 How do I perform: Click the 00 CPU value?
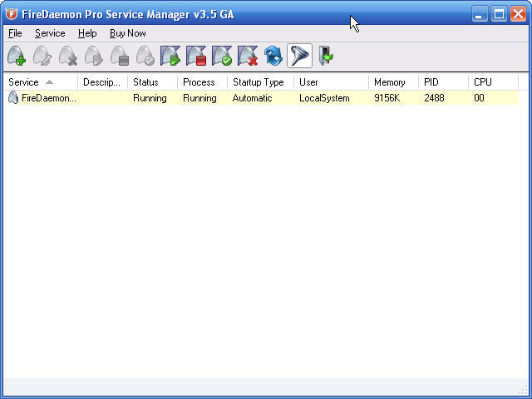point(479,98)
